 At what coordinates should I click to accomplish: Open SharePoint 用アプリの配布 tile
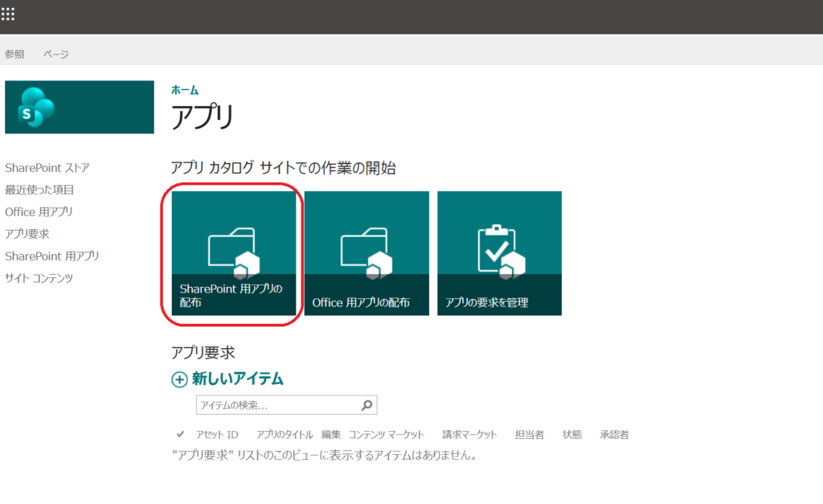(x=234, y=253)
